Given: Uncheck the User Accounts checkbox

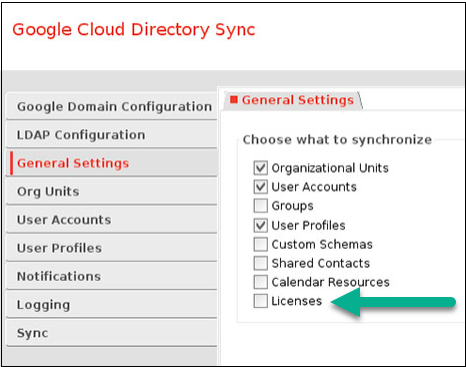Looking at the screenshot, I should tap(260, 187).
